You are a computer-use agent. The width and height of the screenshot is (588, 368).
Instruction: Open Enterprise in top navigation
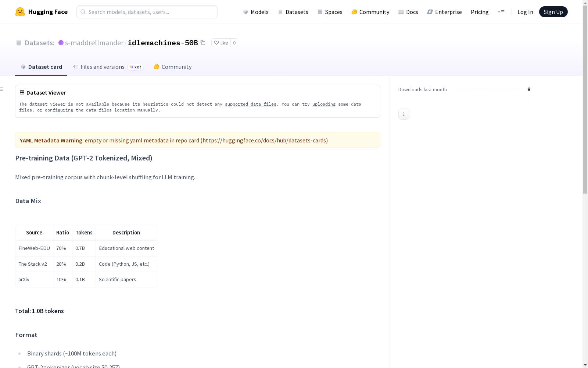pyautogui.click(x=445, y=12)
